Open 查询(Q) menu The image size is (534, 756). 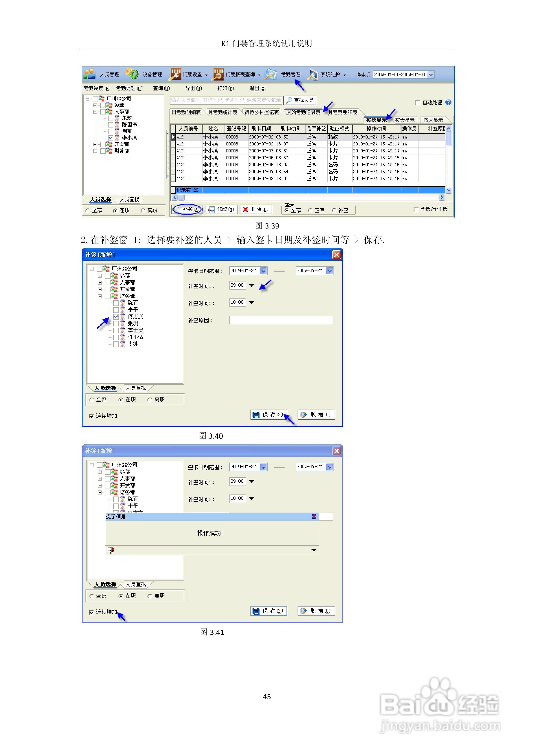coord(161,88)
